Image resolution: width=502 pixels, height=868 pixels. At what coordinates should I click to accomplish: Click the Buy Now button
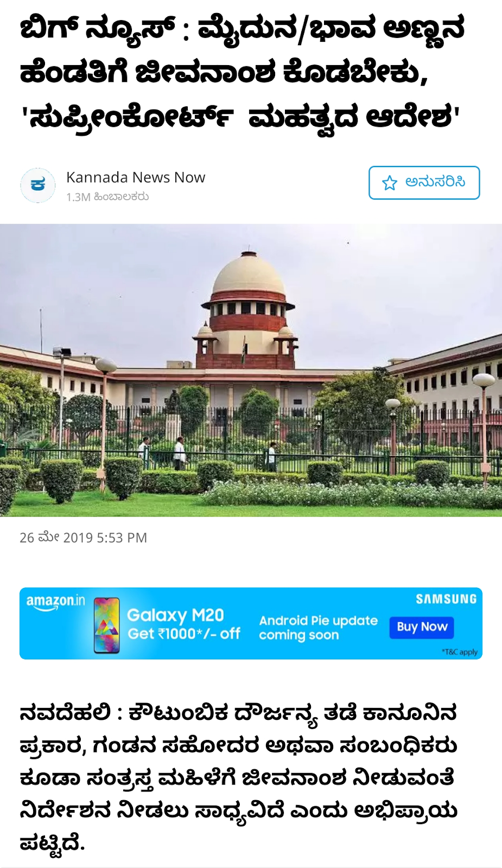pos(422,627)
